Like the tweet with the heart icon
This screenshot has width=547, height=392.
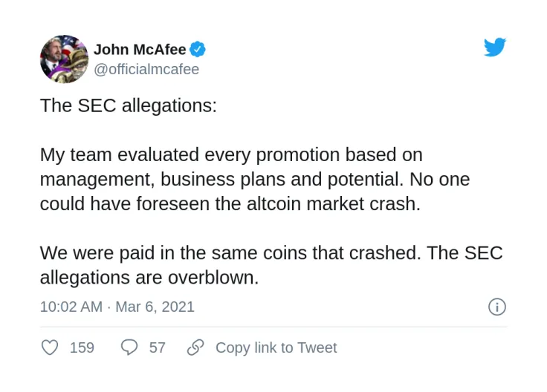50,347
